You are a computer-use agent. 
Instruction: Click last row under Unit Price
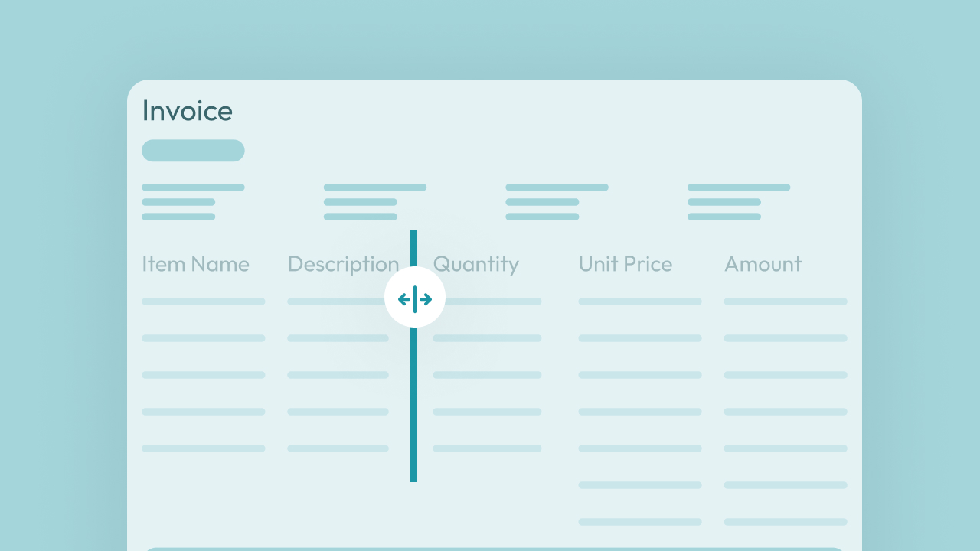[x=640, y=522]
